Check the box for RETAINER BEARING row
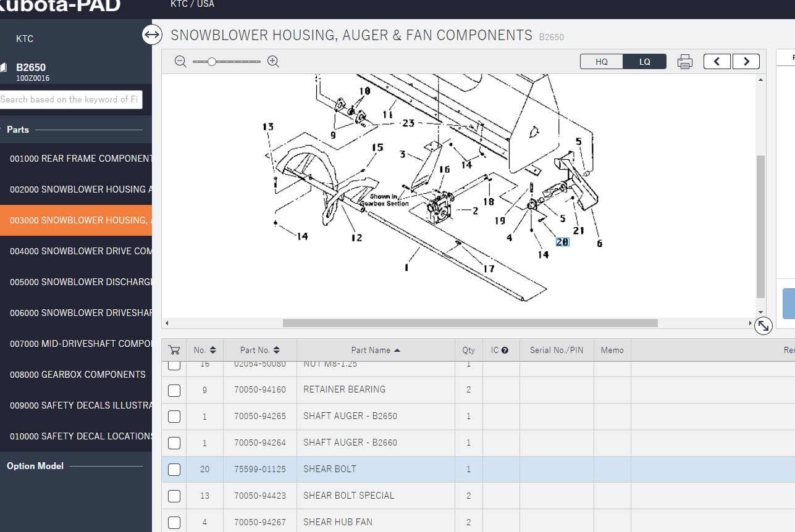This screenshot has height=532, width=795. coord(174,390)
